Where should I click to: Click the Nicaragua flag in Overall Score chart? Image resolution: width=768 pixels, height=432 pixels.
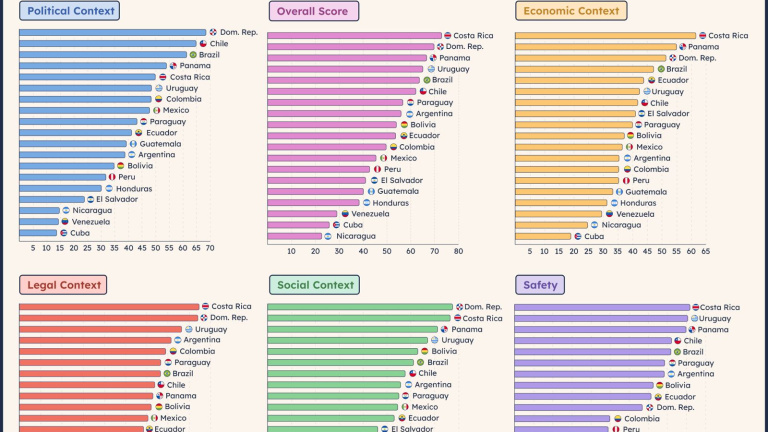[328, 237]
